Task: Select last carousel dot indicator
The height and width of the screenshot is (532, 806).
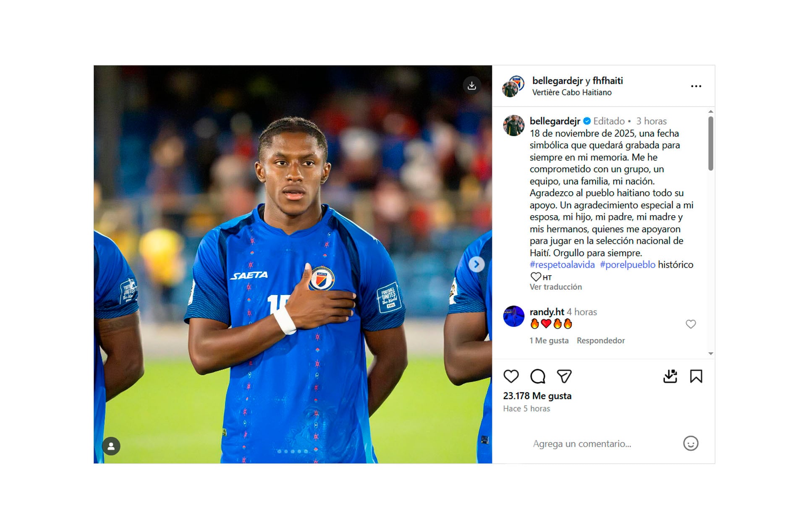Action: (306, 451)
